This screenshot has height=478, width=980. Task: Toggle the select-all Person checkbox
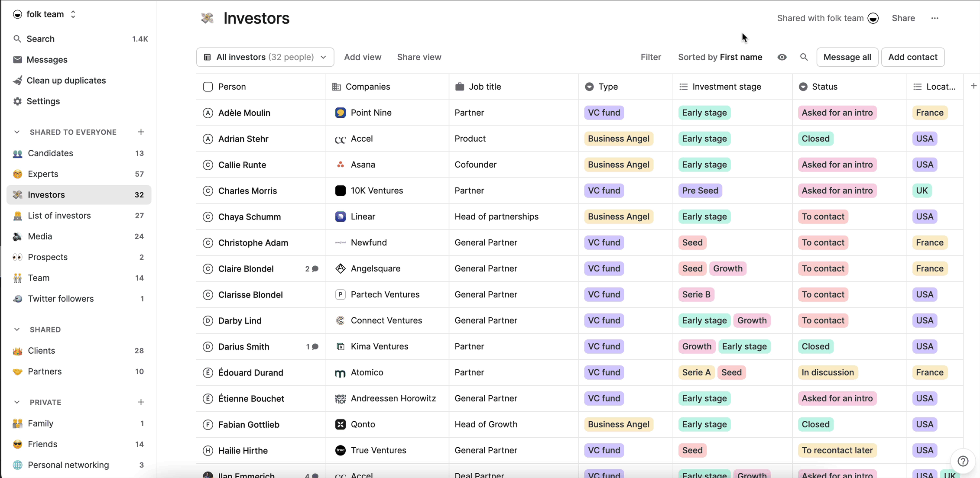(x=208, y=87)
